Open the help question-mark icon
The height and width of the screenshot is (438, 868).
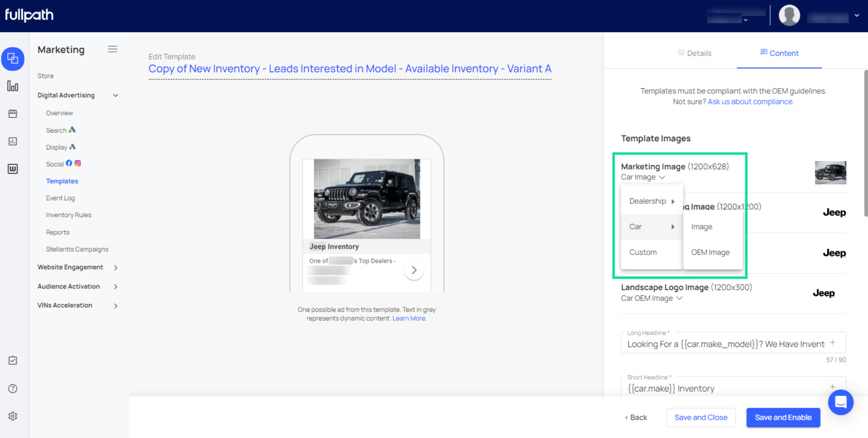point(13,388)
